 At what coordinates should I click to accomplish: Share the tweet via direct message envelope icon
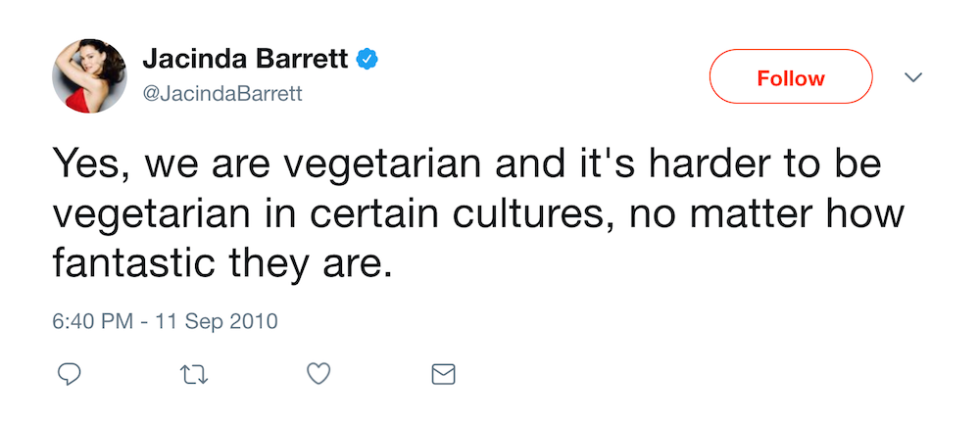[x=444, y=375]
